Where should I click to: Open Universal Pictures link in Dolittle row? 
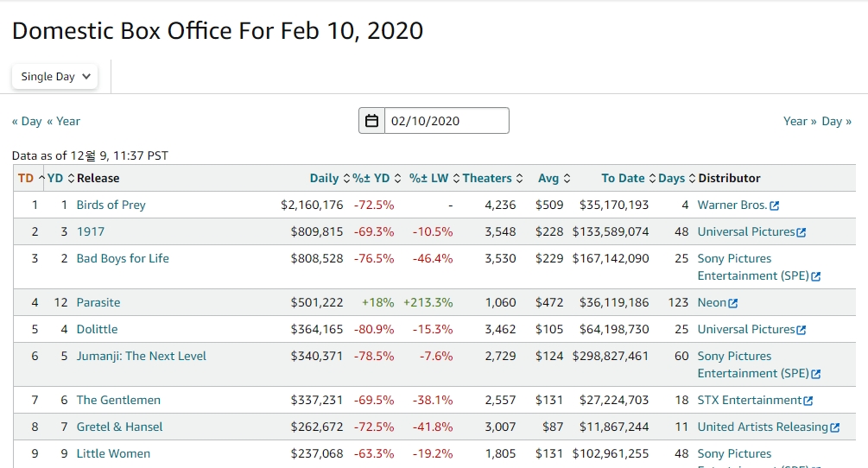pyautogui.click(x=746, y=329)
